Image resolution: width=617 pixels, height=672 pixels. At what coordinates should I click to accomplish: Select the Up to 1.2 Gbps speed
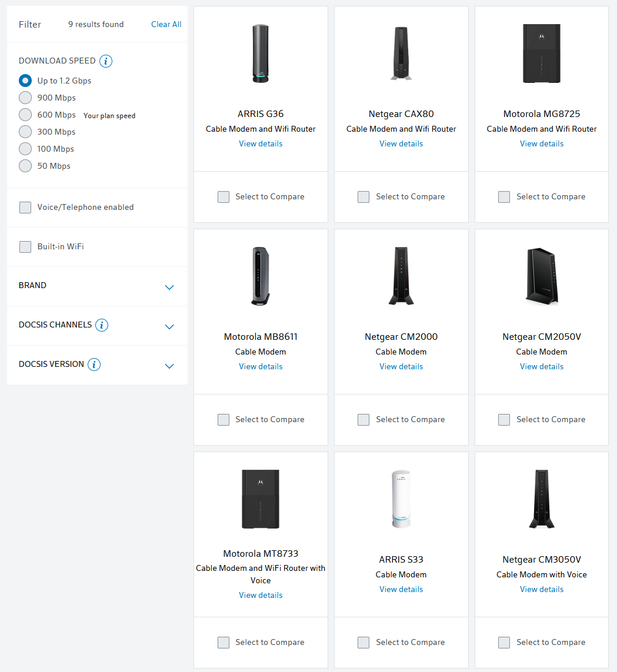click(25, 81)
